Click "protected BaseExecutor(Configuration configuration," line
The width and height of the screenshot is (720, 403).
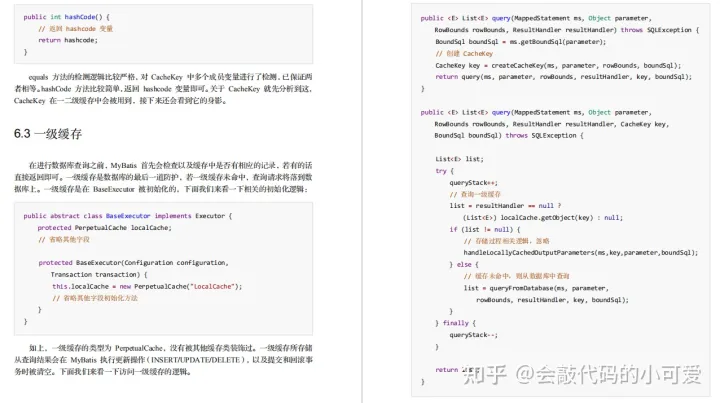point(133,263)
